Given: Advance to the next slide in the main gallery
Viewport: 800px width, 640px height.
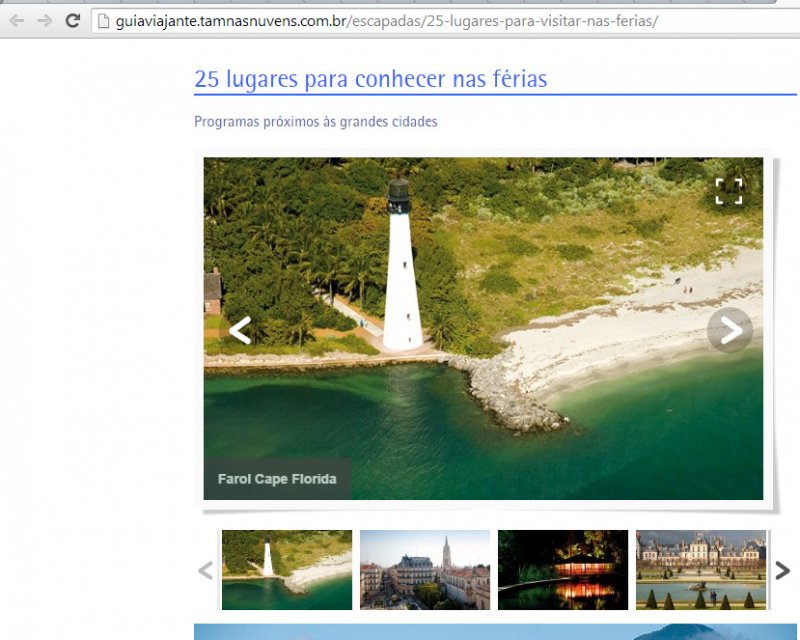Looking at the screenshot, I should [x=730, y=330].
